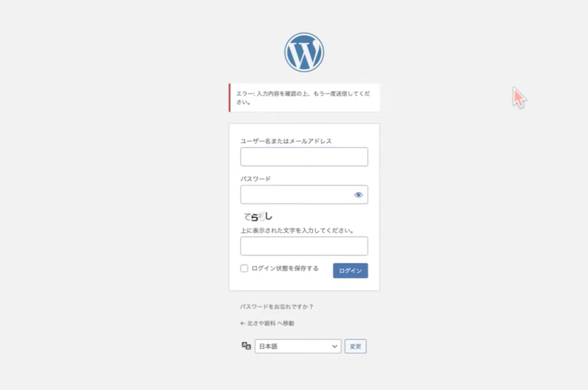This screenshot has width=588, height=390.
Task: Click the blue ログイン button
Action: (x=350, y=271)
